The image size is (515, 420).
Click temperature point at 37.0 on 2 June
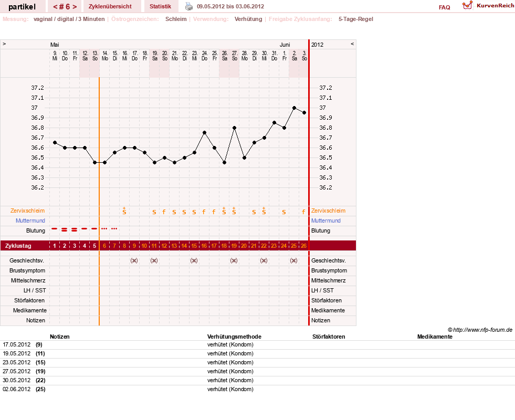295,108
